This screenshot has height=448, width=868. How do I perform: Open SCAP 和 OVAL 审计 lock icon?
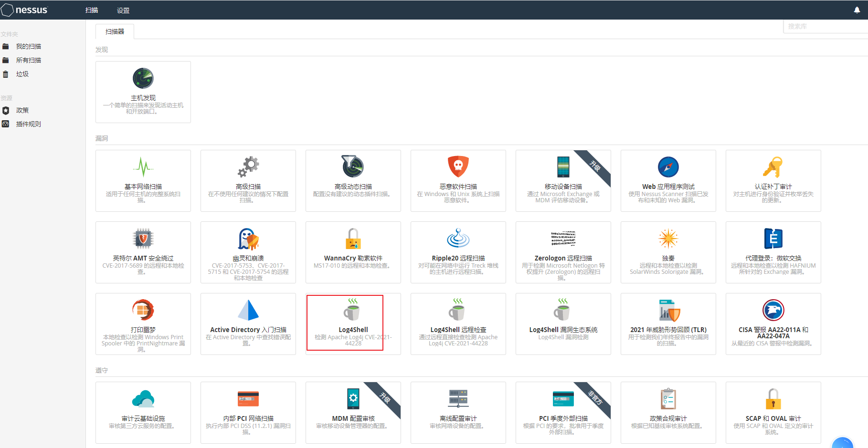(773, 399)
